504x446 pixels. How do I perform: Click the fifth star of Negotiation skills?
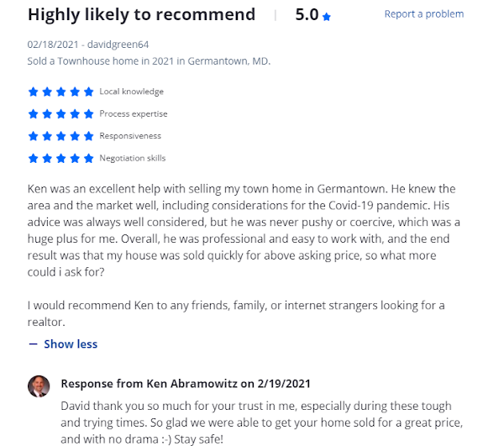point(88,158)
